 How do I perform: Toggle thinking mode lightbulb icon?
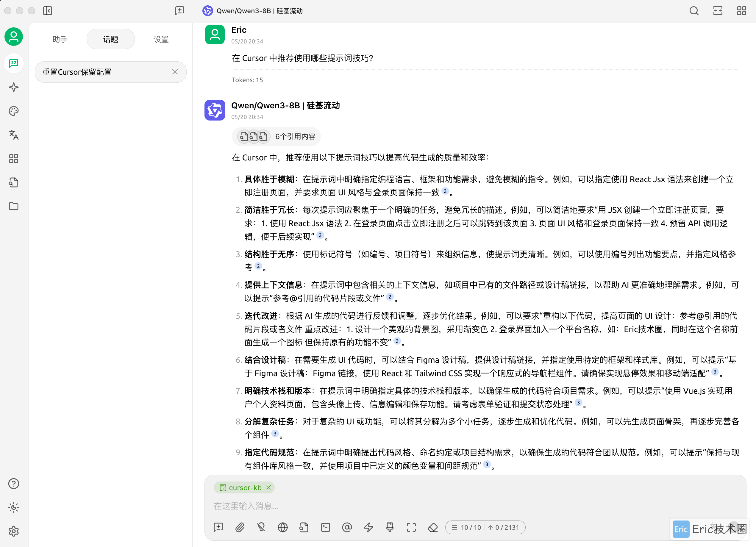(x=261, y=527)
